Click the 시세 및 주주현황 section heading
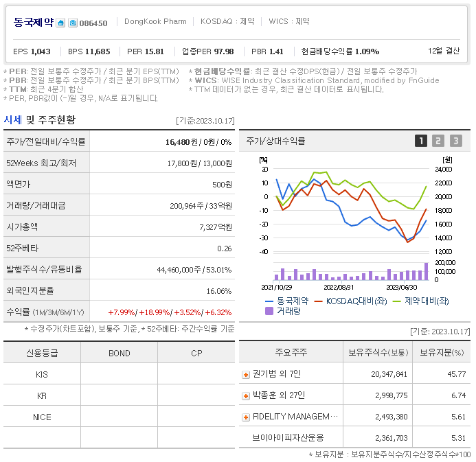The height and width of the screenshot is (462, 476). (x=39, y=120)
